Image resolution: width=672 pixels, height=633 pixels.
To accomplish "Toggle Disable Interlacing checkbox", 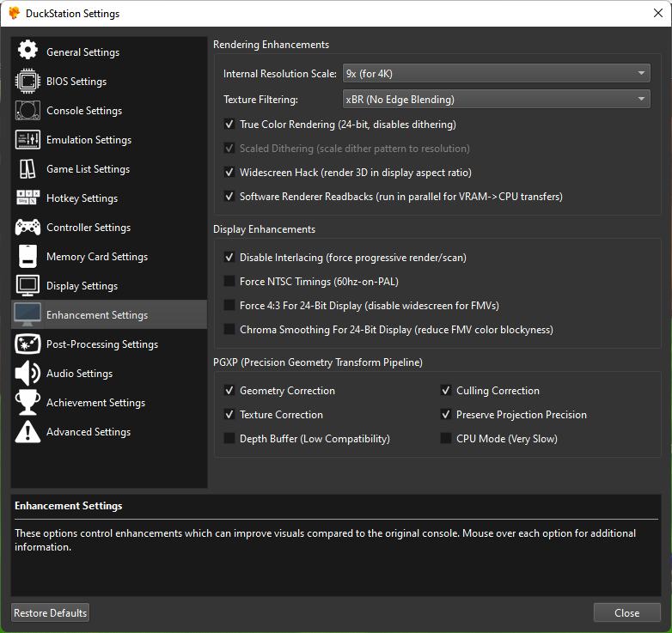I will 229,258.
